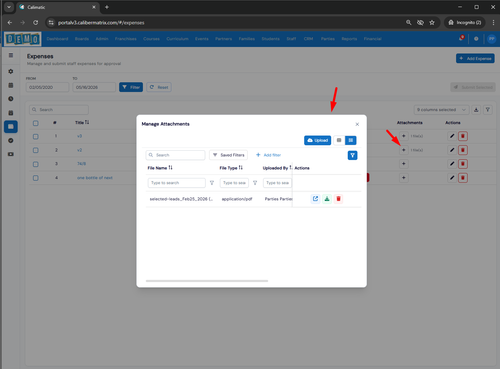Export the expenses table download icon
The image size is (500, 369).
[x=476, y=110]
